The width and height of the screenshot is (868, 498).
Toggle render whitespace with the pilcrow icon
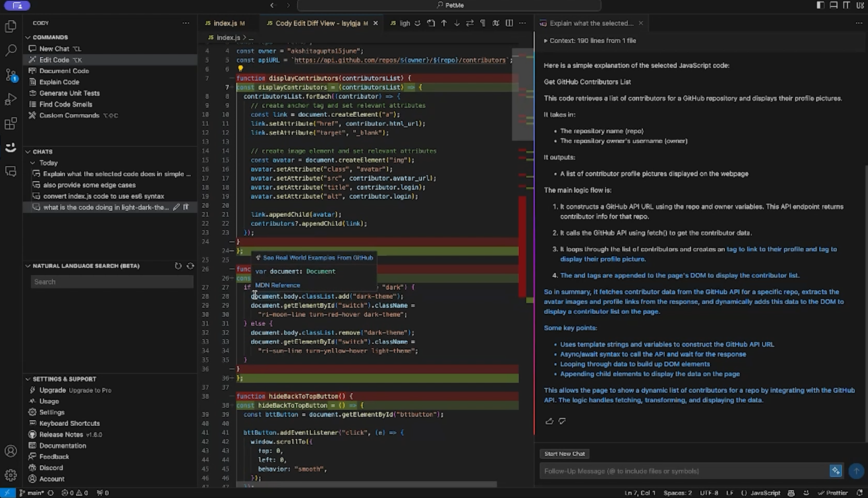point(482,23)
